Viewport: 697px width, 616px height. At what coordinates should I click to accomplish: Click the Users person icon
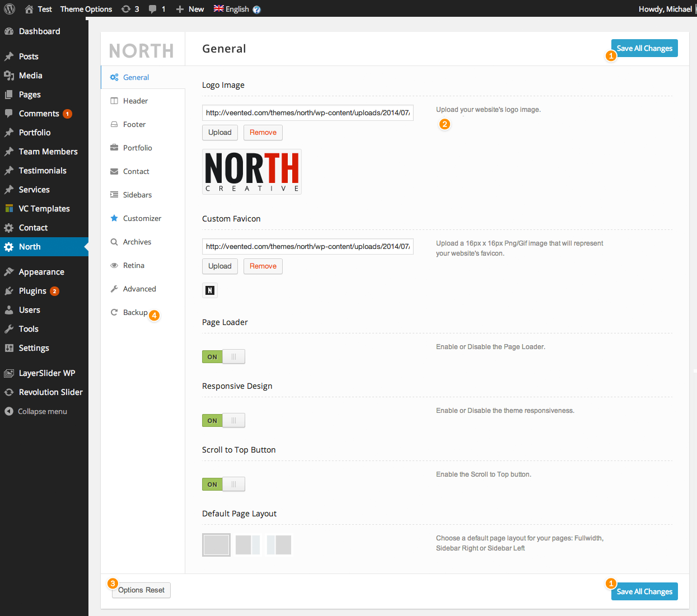coord(9,310)
